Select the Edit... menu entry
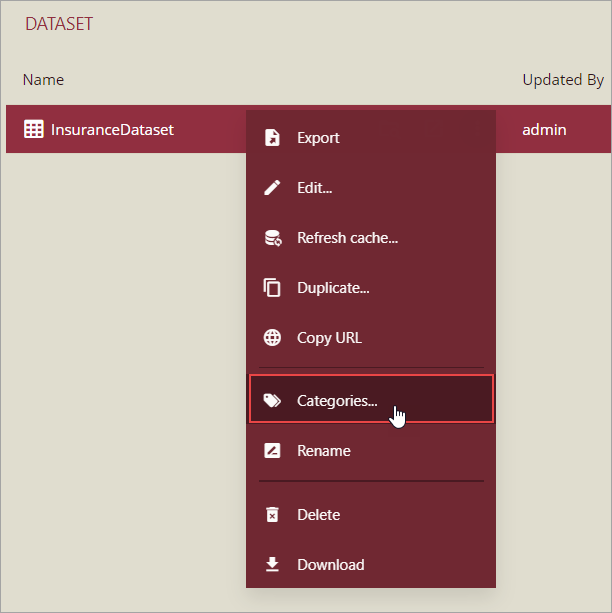612x613 pixels. (x=371, y=188)
